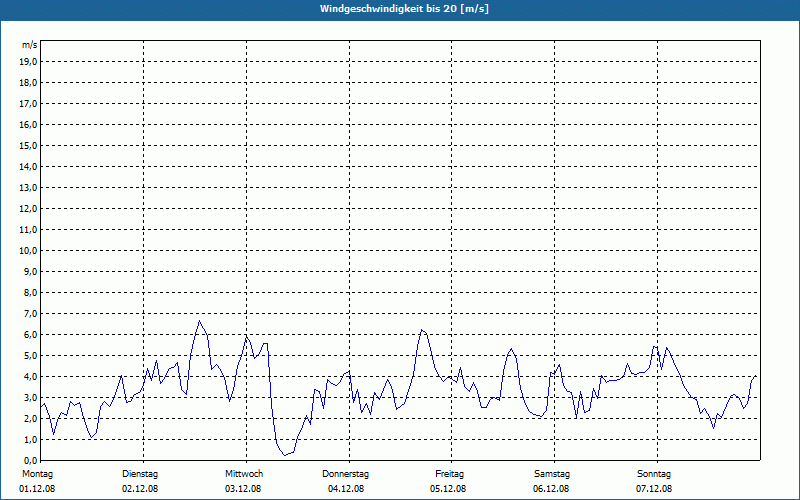Viewport: 800px width, 500px height.
Task: Click the 17,0 y-axis label
Action: (x=28, y=104)
